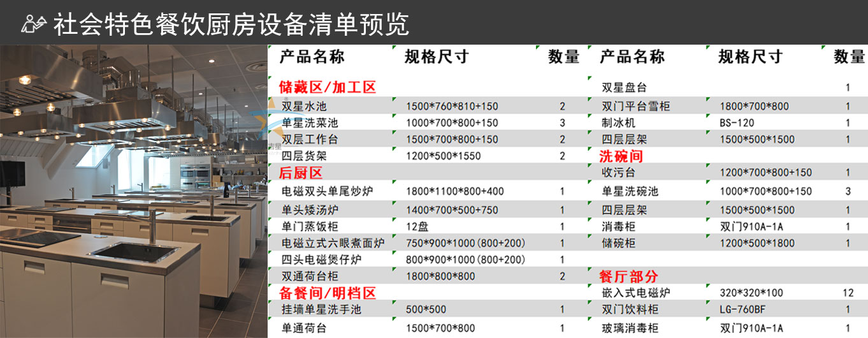Click the hand-writing icon beside the header title
This screenshot has width=868, height=338.
click(x=34, y=24)
